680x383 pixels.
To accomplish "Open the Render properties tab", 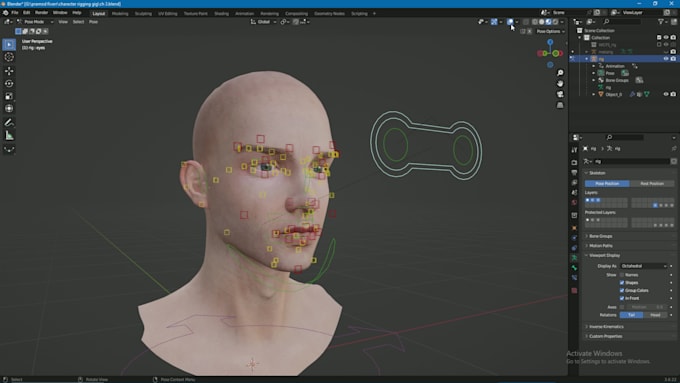I will pos(574,162).
